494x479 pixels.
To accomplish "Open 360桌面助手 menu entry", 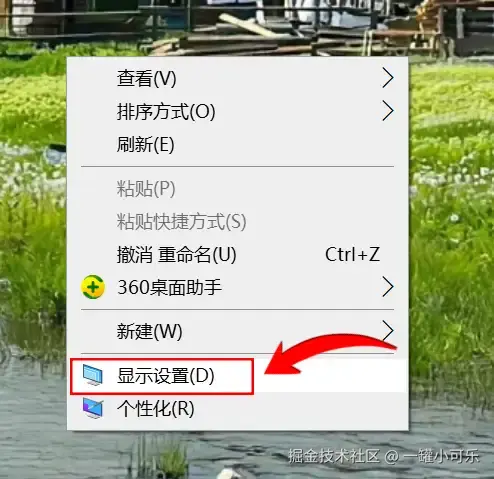I will coord(237,287).
